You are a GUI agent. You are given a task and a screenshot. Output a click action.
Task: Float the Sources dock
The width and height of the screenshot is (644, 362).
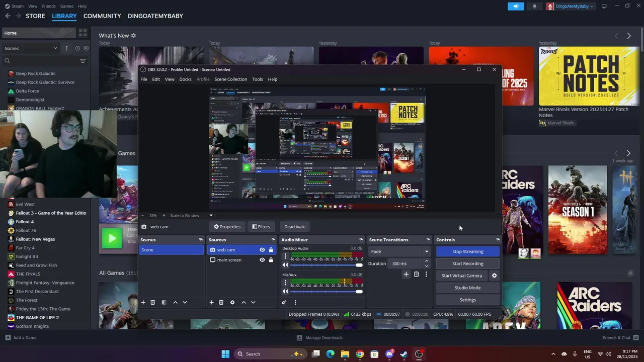pyautogui.click(x=273, y=240)
